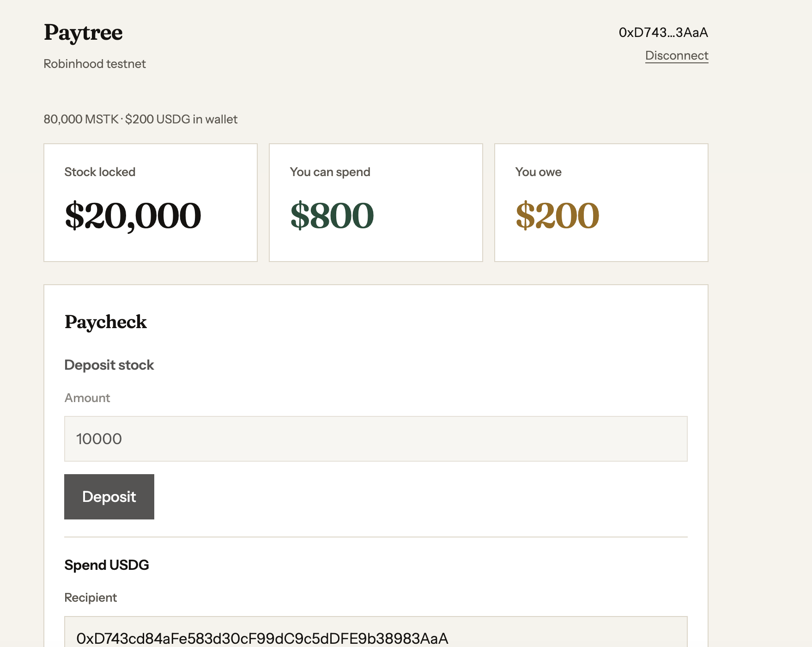The image size is (812, 647).
Task: Focus the deposit Amount input field
Action: (376, 439)
